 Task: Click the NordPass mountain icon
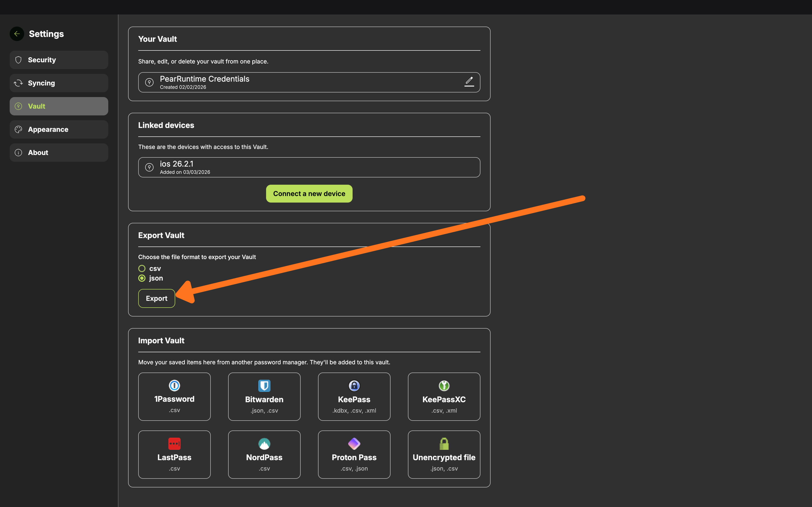pyautogui.click(x=264, y=444)
